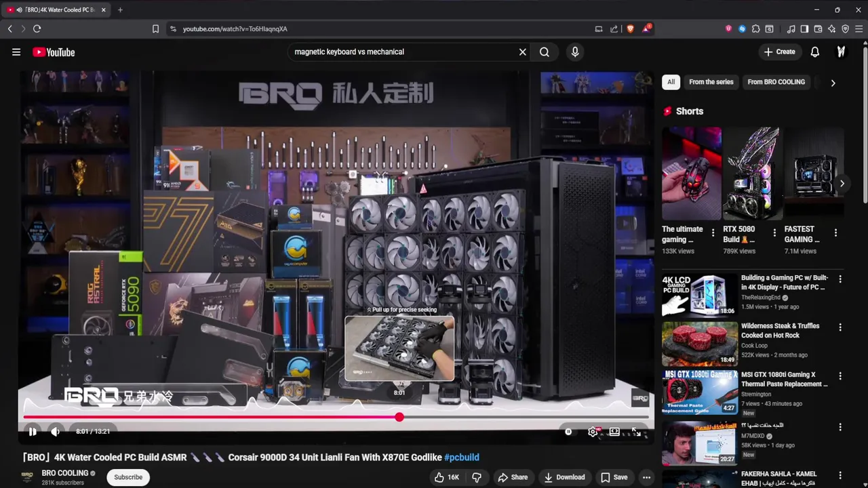
Task: Toggle the browser sidebar panel icon
Action: click(x=804, y=28)
